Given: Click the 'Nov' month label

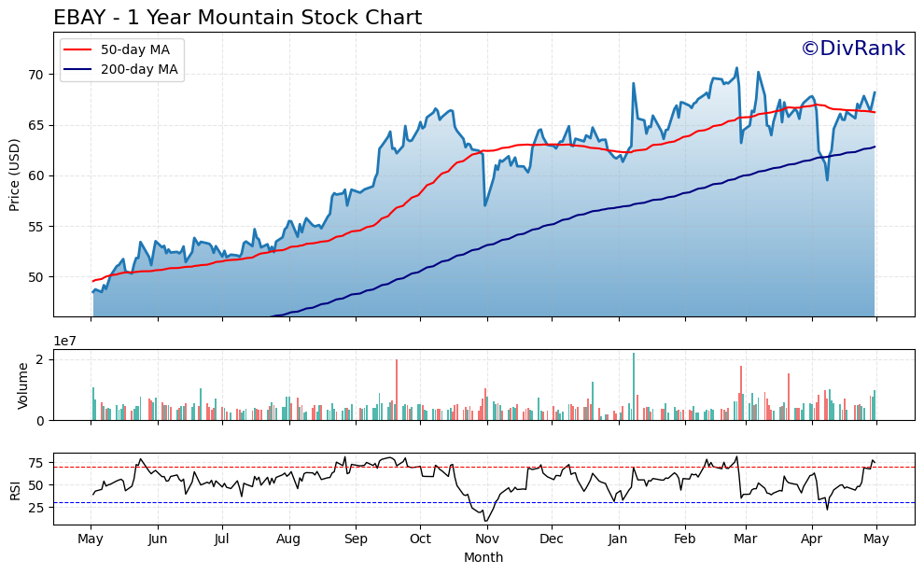Looking at the screenshot, I should point(487,539).
